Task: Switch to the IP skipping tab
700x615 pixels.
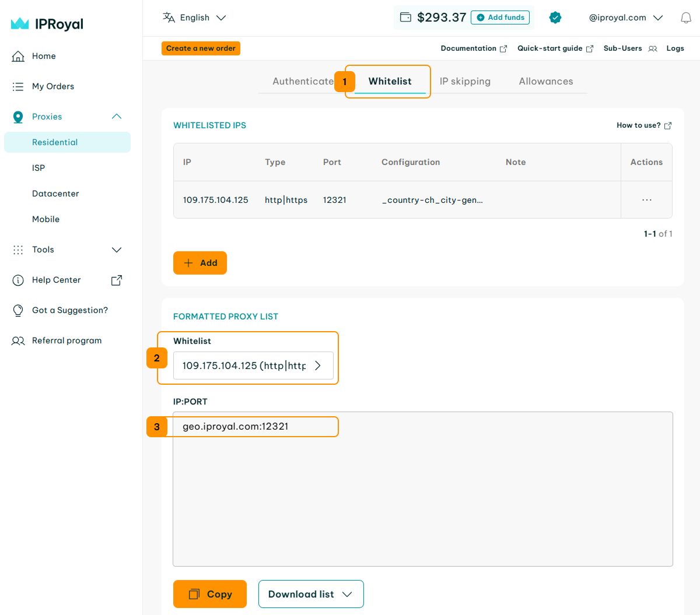Action: tap(465, 81)
